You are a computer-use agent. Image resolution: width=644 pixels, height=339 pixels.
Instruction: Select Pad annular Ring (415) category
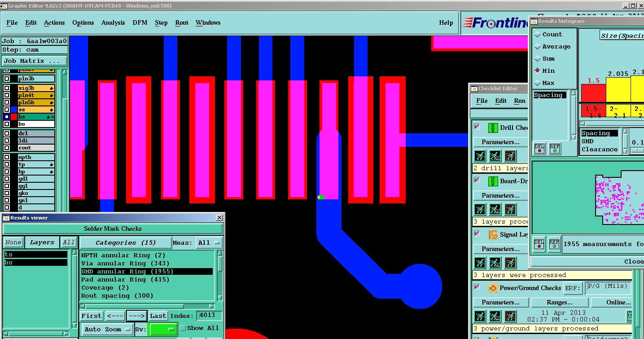tap(147, 279)
